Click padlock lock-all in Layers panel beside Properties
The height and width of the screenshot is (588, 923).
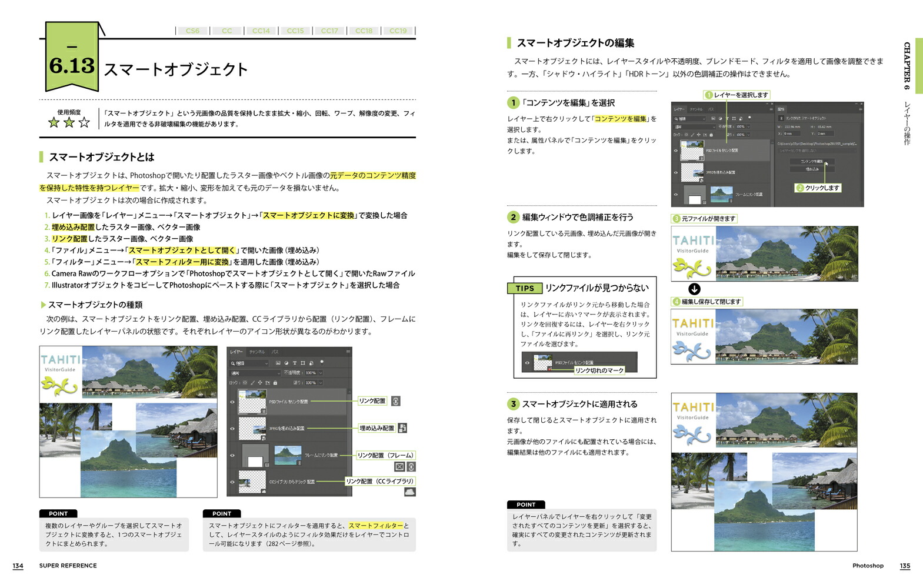(x=711, y=135)
